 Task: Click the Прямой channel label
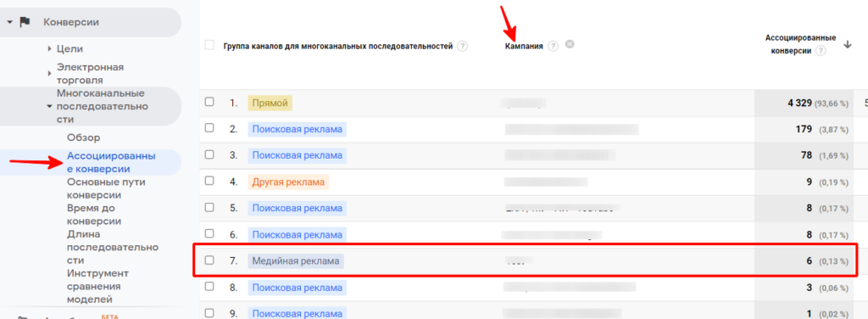click(x=270, y=103)
